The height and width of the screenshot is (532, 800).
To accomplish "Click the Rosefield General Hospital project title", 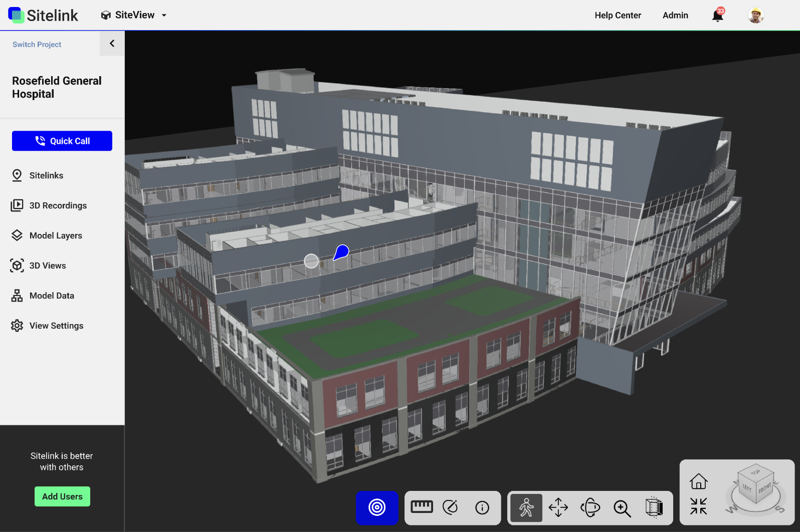I will tap(57, 88).
